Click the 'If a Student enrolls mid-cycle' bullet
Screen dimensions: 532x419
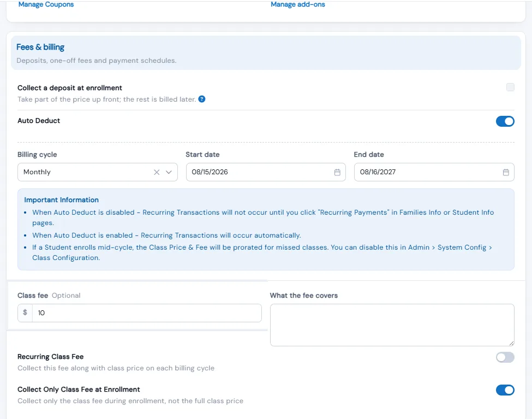point(262,252)
